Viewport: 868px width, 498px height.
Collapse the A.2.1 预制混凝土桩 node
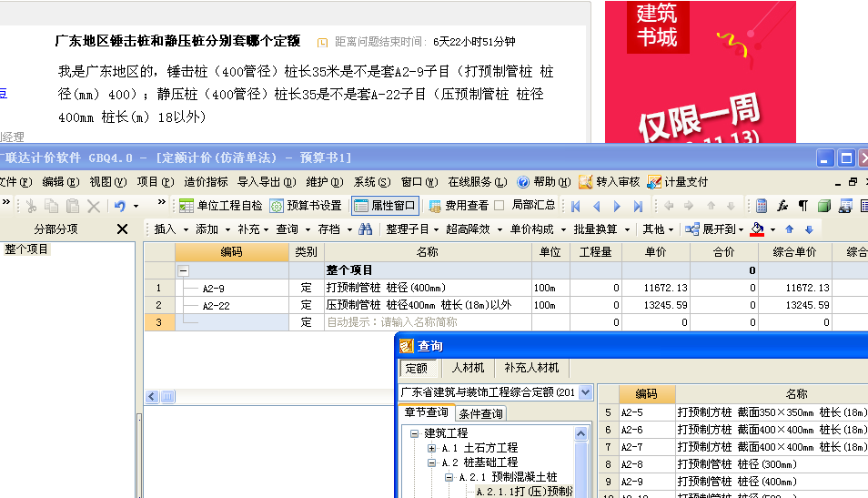tap(449, 477)
